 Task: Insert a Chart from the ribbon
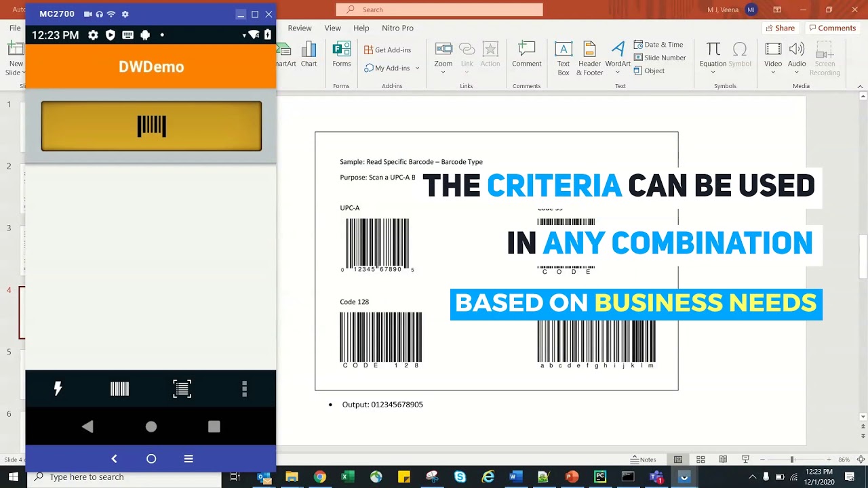(x=309, y=54)
